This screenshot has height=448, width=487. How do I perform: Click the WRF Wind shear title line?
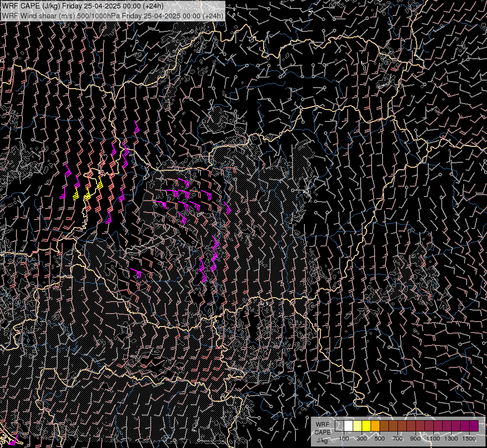pyautogui.click(x=113, y=15)
